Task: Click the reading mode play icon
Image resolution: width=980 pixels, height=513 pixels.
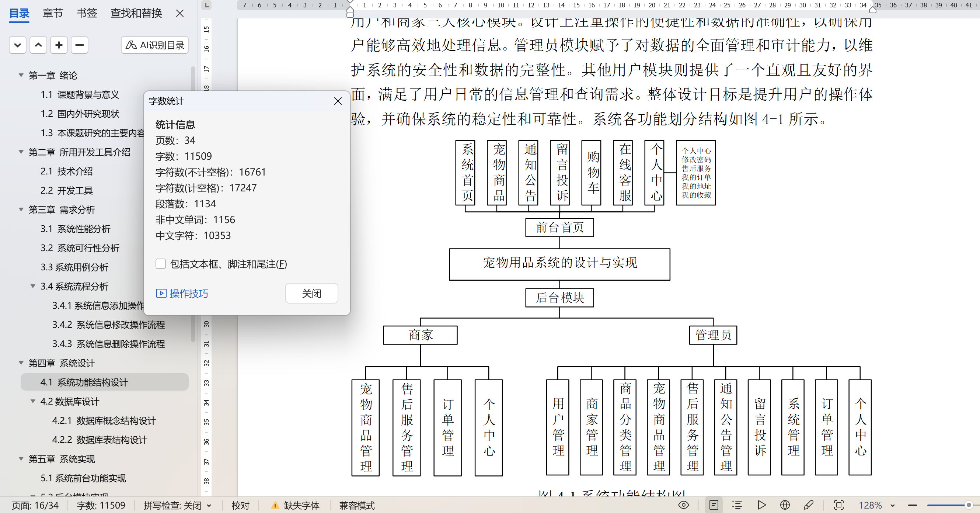Action: coord(761,505)
